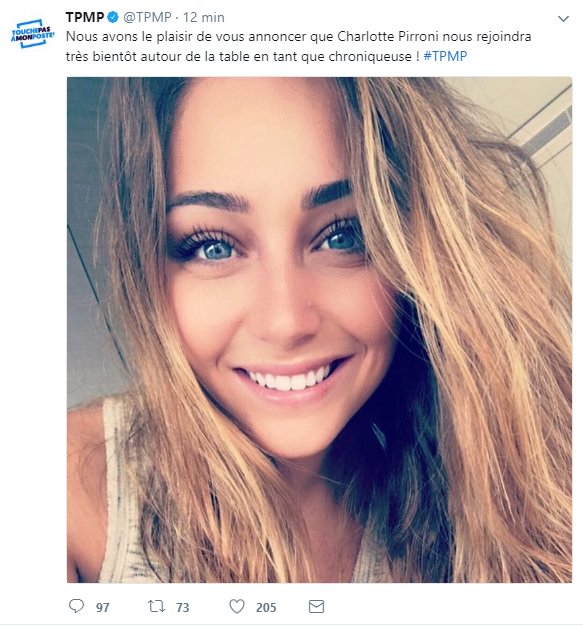
Task: Like the tweet with the heart icon
Action: [x=237, y=606]
